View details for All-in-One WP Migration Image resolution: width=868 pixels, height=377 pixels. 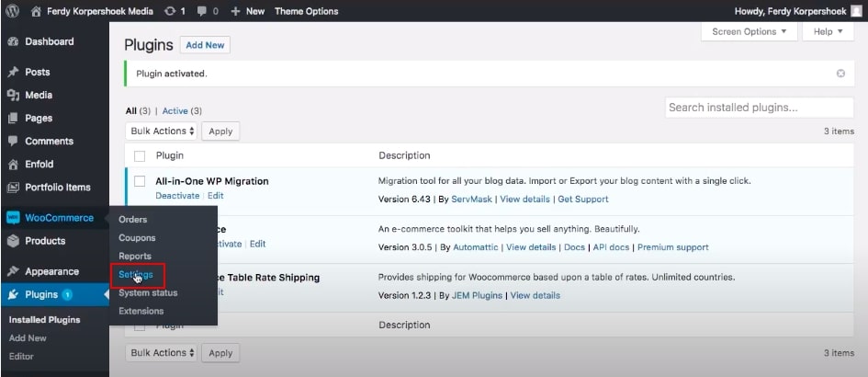point(524,199)
